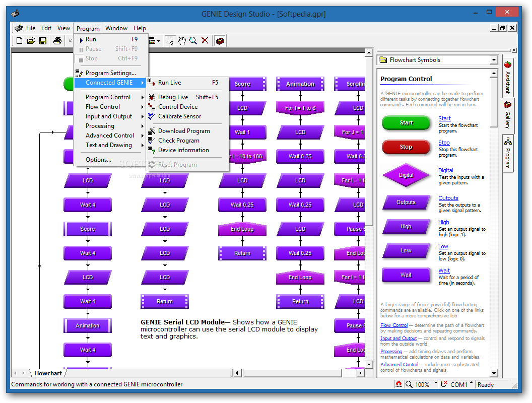Open the View menu

(x=63, y=28)
